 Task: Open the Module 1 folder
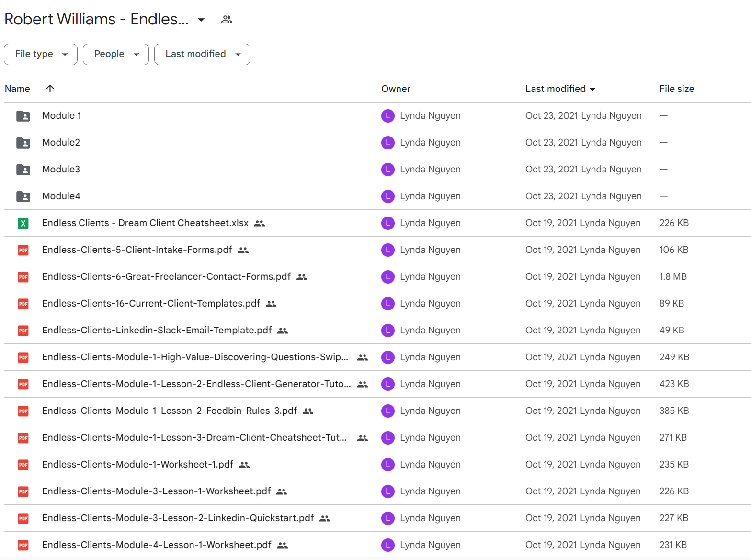click(x=62, y=115)
